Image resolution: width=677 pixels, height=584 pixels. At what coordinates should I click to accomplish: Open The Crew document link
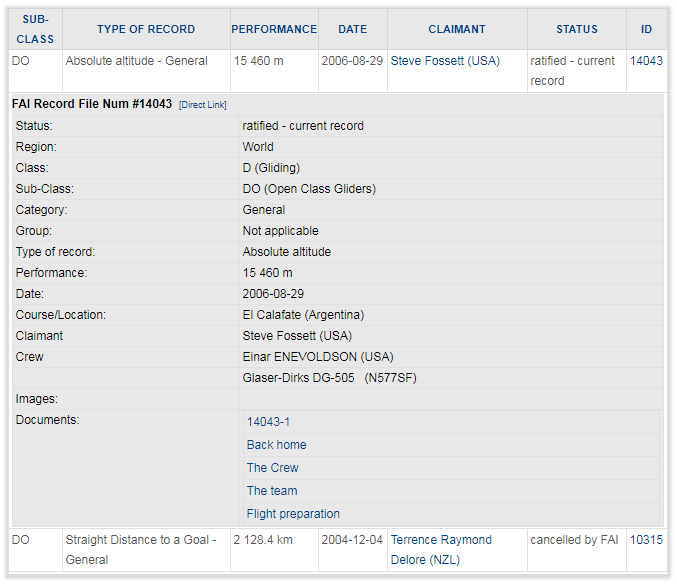click(x=272, y=467)
